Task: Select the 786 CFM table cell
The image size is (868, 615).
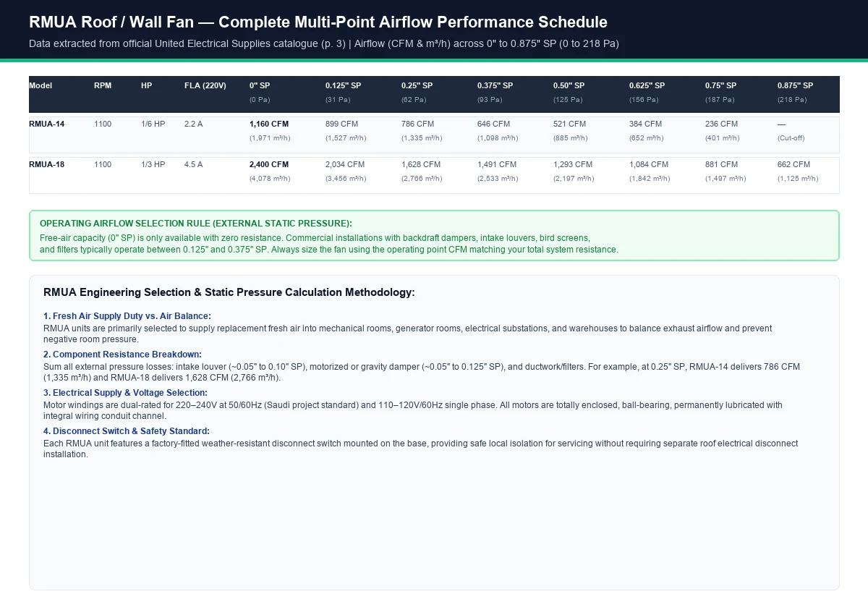Action: tap(417, 124)
